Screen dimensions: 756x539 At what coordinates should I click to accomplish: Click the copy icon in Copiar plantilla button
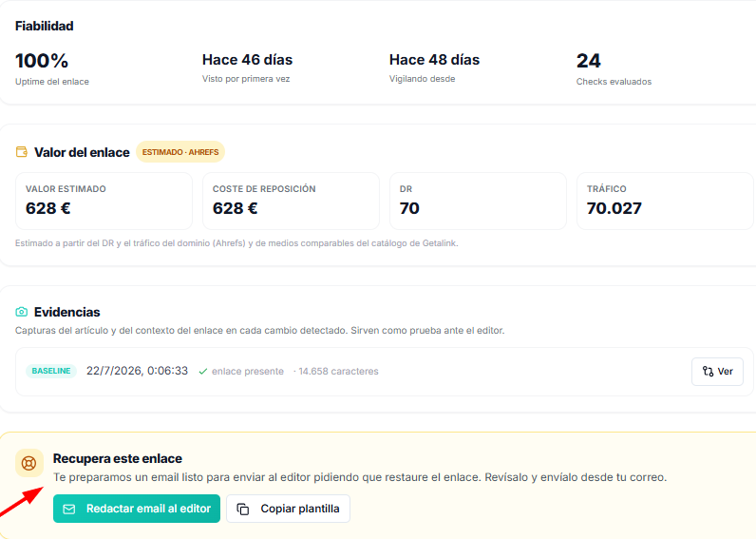[x=243, y=510]
